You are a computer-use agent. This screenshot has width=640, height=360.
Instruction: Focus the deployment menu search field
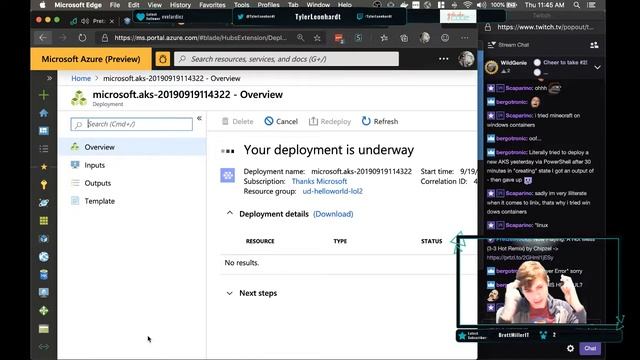tap(131, 124)
